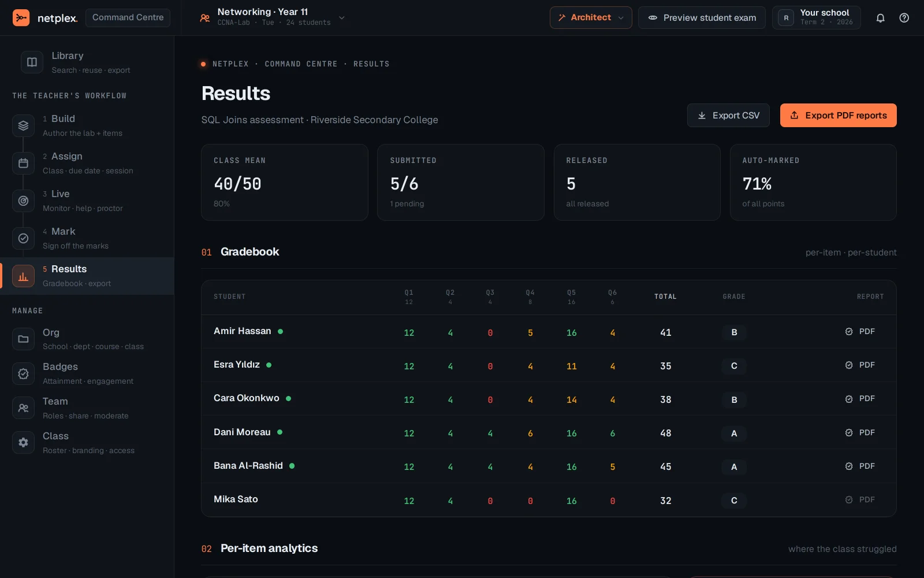Screen dimensions: 924x578
Task: Click the Mark checkmark icon
Action: (x=23, y=238)
